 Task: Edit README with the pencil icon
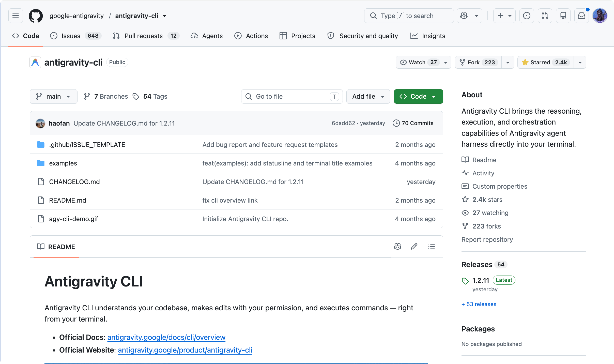tap(414, 246)
